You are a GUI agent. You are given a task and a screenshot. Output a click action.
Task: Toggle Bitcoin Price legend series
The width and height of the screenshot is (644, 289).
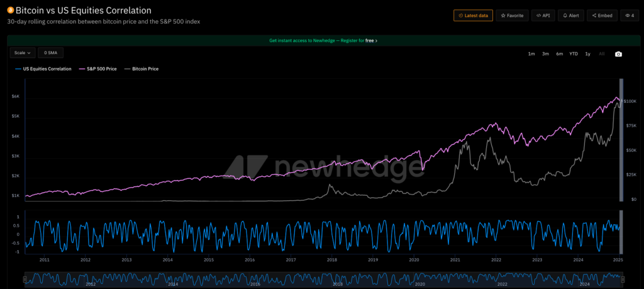coord(141,69)
